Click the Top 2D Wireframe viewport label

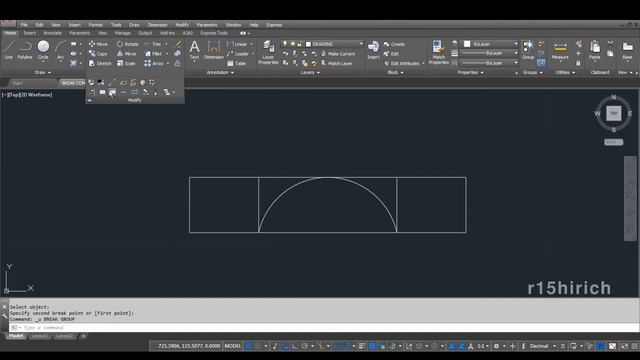click(x=28, y=95)
